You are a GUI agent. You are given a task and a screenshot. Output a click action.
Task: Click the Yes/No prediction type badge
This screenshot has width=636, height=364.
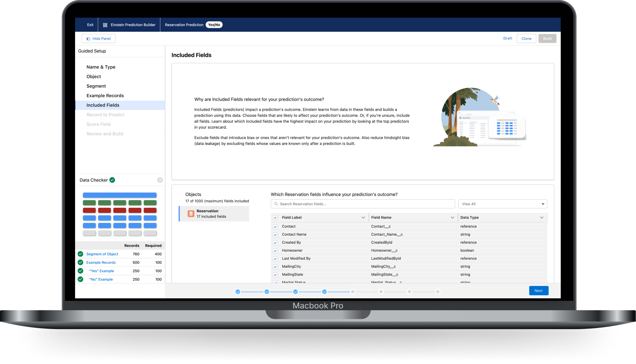[214, 25]
